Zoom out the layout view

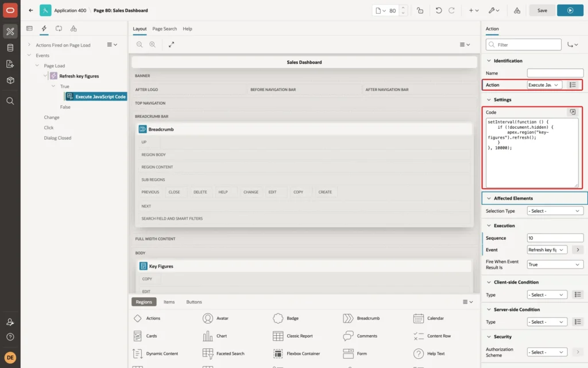[x=140, y=44]
